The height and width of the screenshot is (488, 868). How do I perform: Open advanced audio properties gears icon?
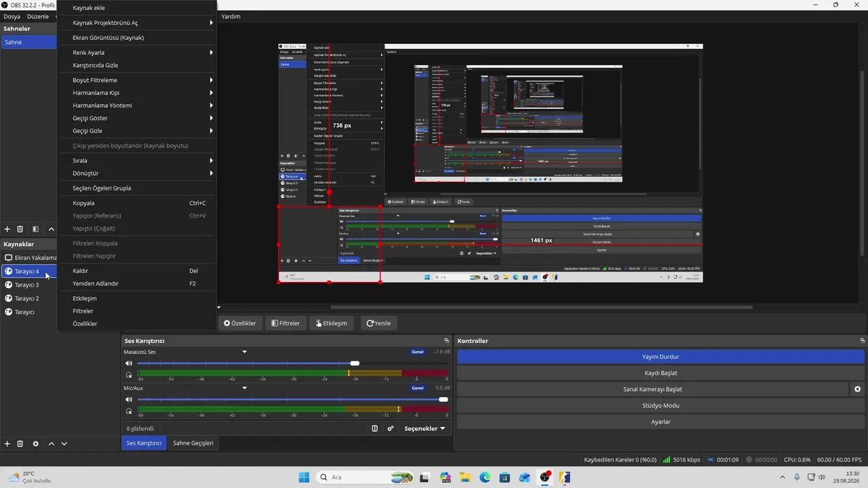coord(391,428)
